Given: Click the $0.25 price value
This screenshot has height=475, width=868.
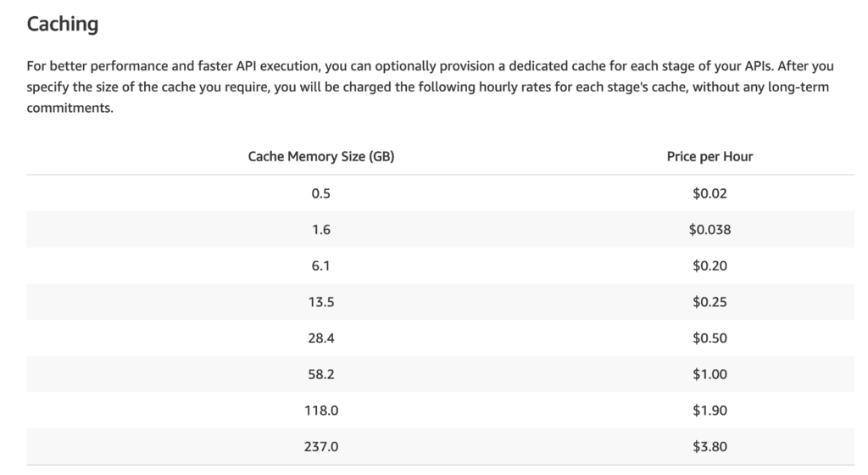Looking at the screenshot, I should 709,302.
